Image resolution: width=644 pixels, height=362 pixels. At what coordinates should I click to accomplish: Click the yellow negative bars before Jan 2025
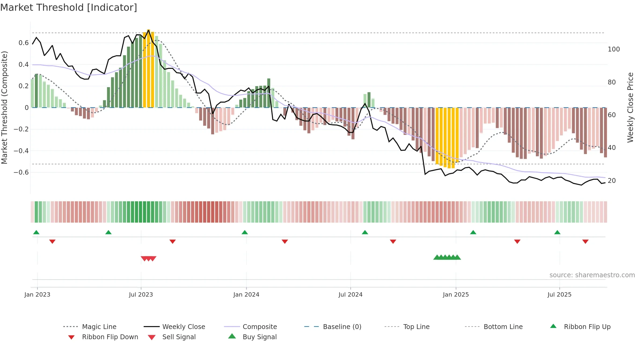click(447, 138)
